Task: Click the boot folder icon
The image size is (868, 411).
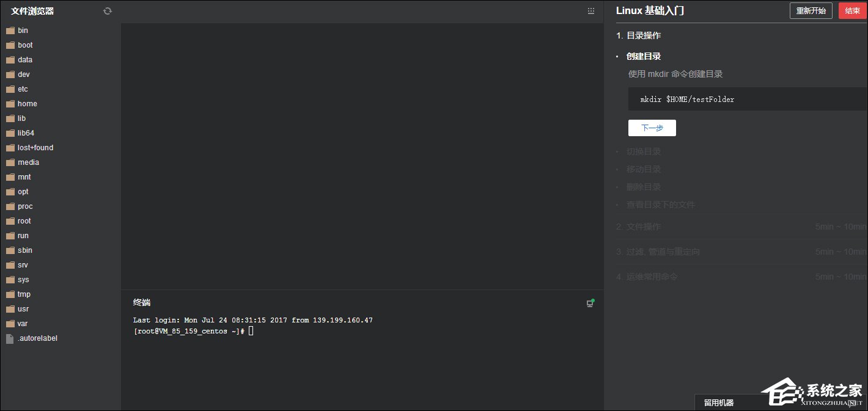Action: tap(10, 45)
